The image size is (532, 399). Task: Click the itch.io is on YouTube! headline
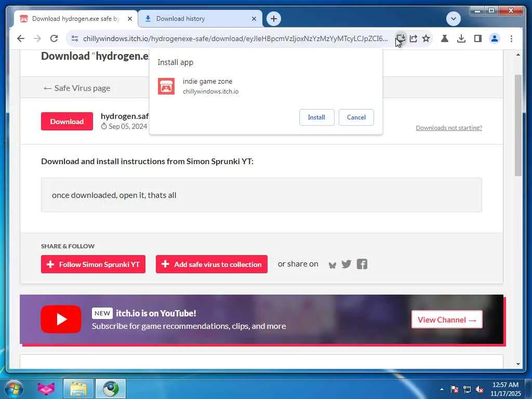(156, 313)
